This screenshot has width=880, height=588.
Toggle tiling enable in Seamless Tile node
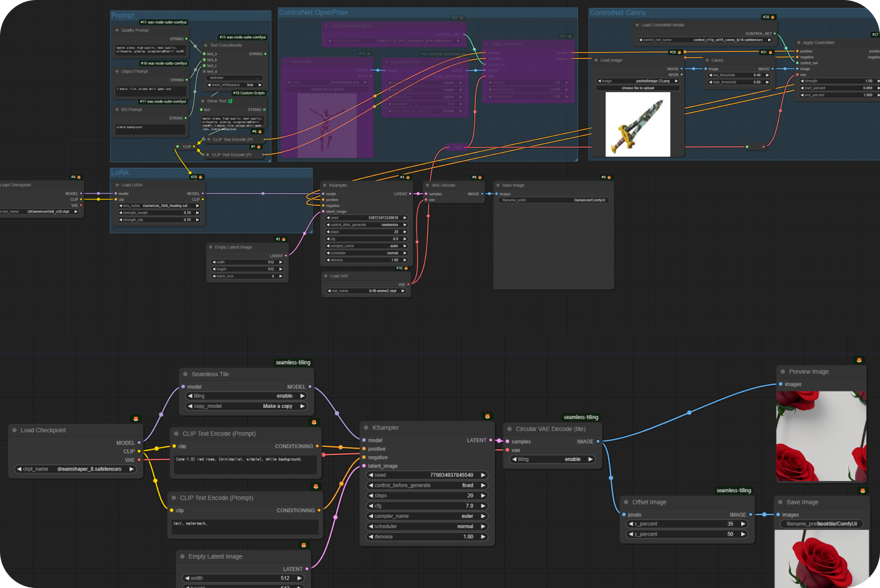tap(246, 396)
